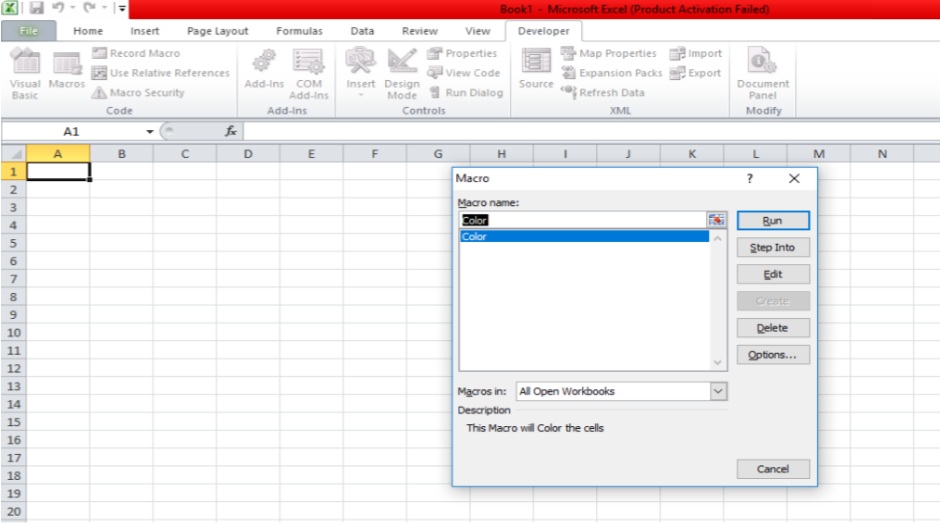Open the Add-Ins dialog
The width and height of the screenshot is (940, 523).
pyautogui.click(x=264, y=70)
